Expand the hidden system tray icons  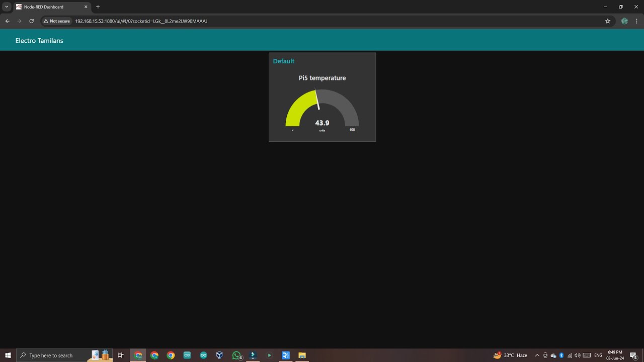coord(537,355)
